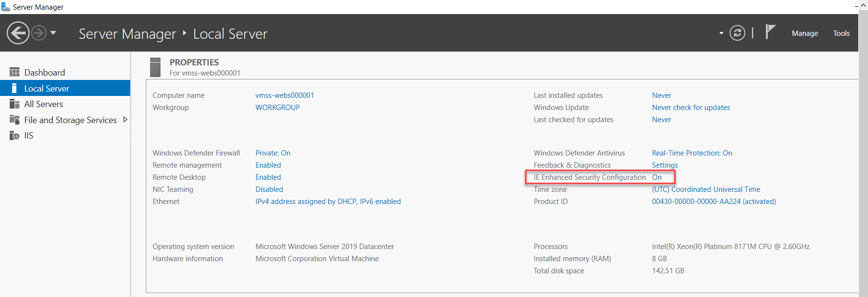Click Never check for updates link

pyautogui.click(x=691, y=108)
